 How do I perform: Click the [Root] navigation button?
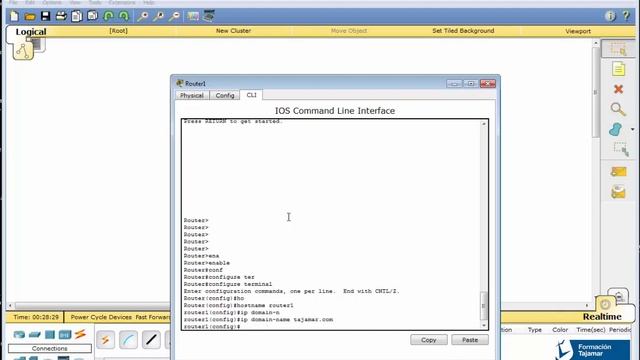[x=118, y=31]
